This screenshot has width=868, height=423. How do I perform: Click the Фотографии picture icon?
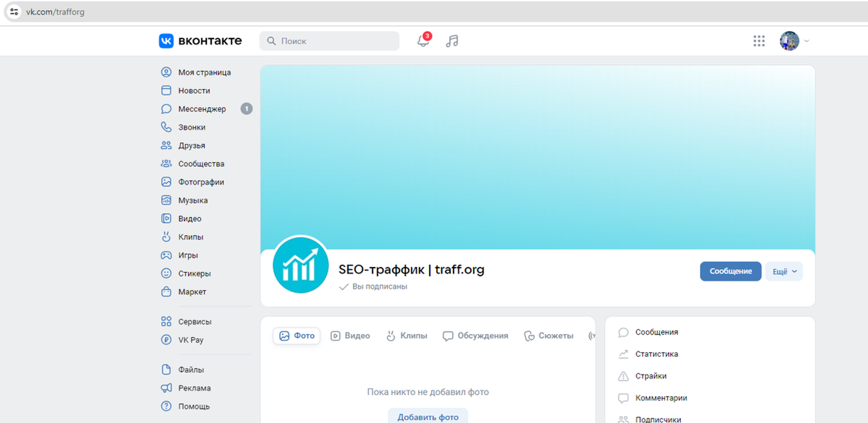click(x=166, y=182)
